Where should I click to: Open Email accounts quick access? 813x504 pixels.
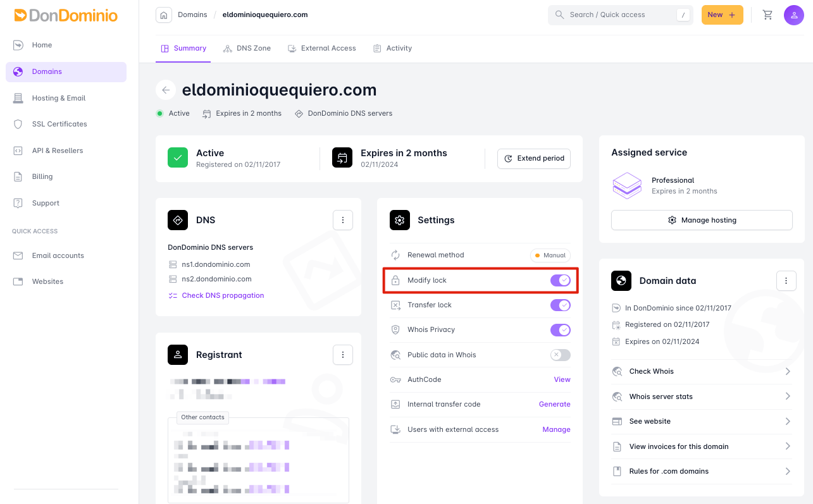pyautogui.click(x=66, y=255)
